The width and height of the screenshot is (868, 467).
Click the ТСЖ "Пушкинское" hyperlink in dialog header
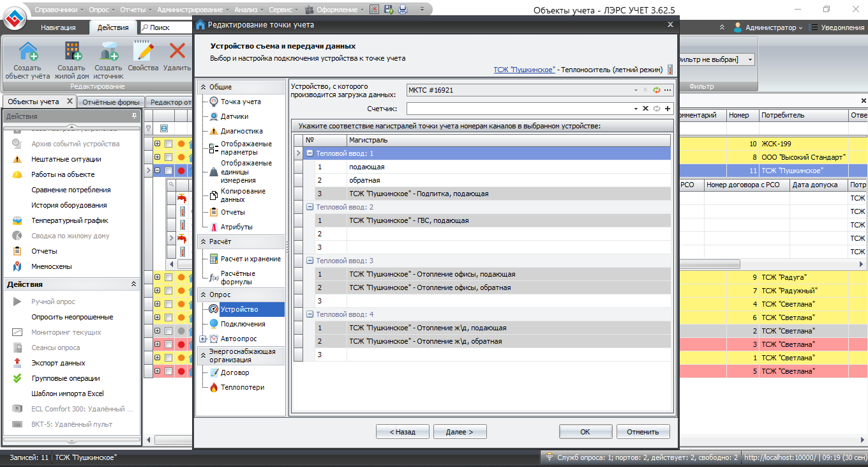[524, 70]
